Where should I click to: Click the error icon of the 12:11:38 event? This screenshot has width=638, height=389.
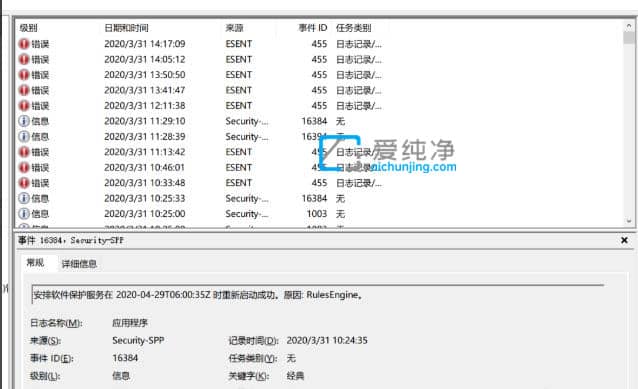coord(24,105)
